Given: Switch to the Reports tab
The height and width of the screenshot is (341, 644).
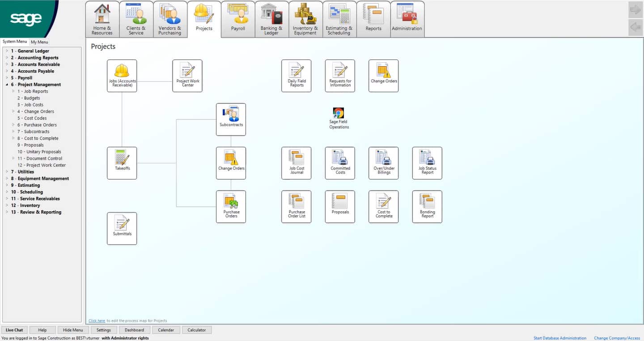Looking at the screenshot, I should click(x=373, y=19).
